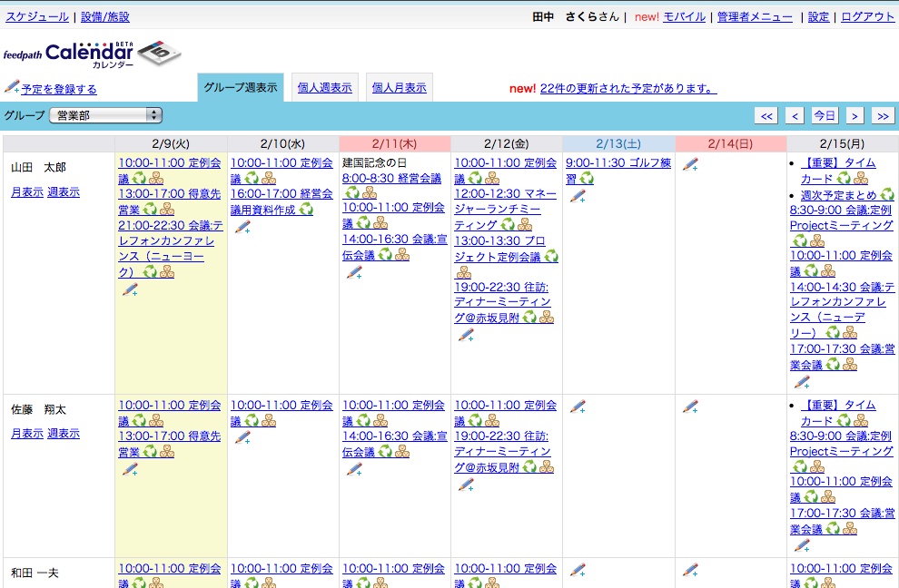Jump back with the << button
The height and width of the screenshot is (588, 899).
(x=766, y=115)
